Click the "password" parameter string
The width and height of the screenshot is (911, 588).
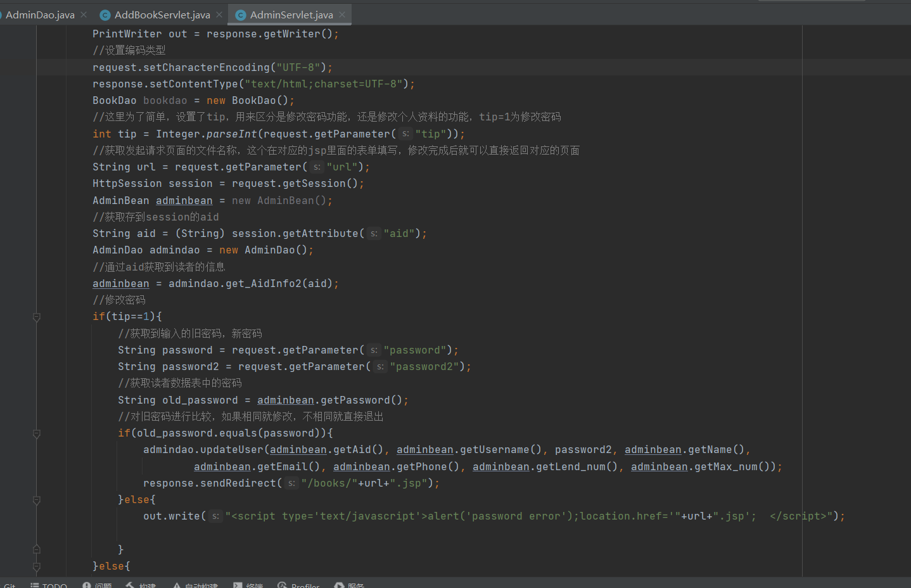(415, 350)
